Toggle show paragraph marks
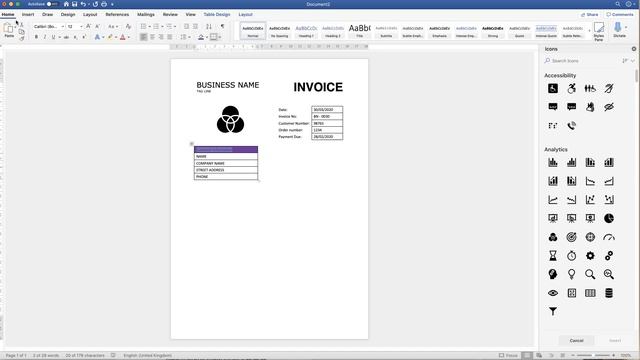 coord(222,27)
